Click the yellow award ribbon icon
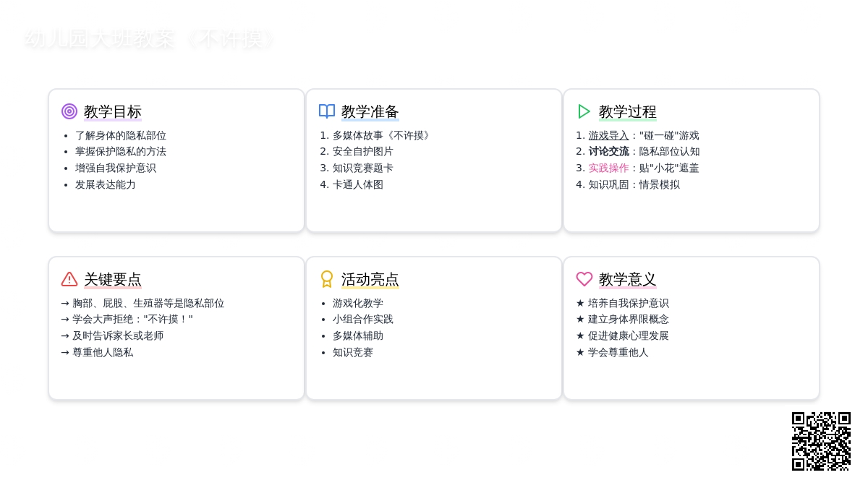The height and width of the screenshot is (488, 868). (x=327, y=279)
